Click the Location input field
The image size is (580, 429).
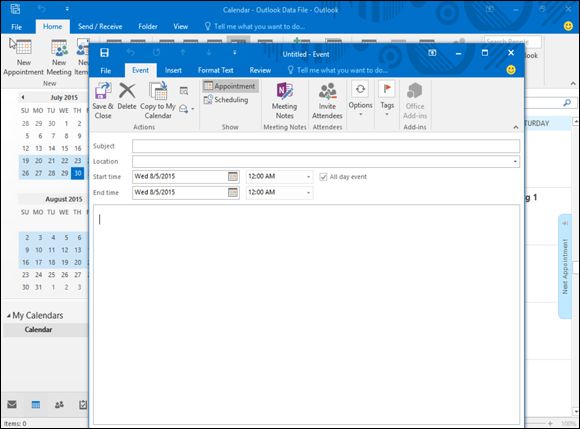[x=326, y=162]
